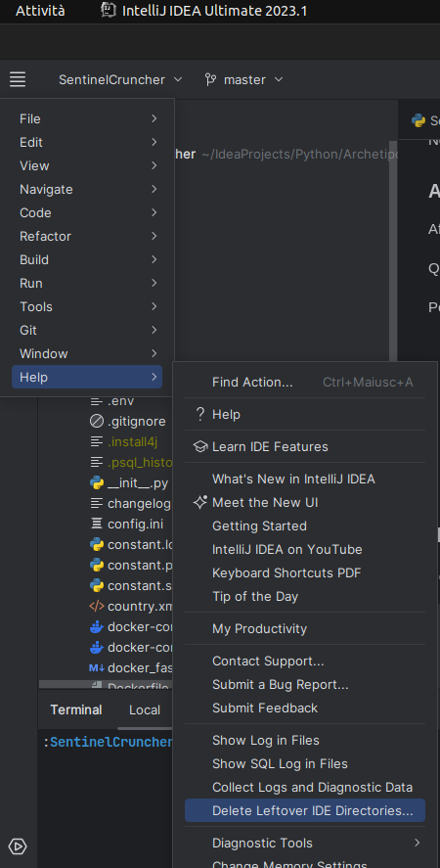Open the File menu
Viewport: 440px width, 868px height.
click(x=87, y=118)
